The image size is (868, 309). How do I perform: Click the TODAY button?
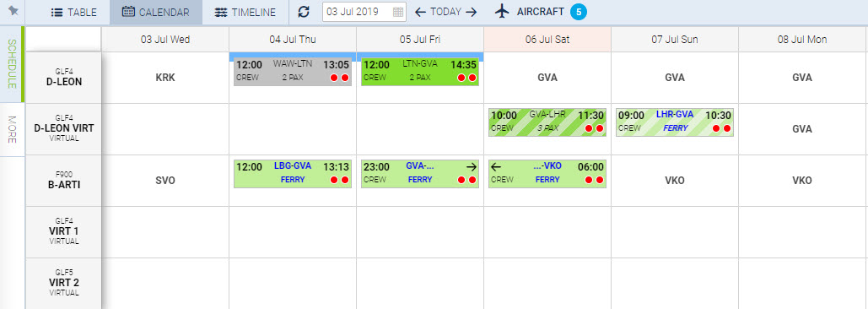pos(445,12)
